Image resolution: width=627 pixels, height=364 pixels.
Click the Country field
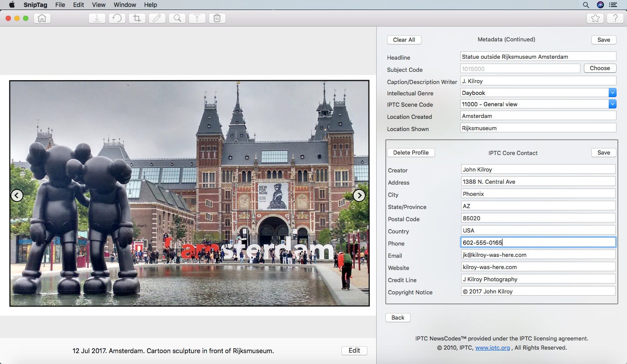pos(538,230)
